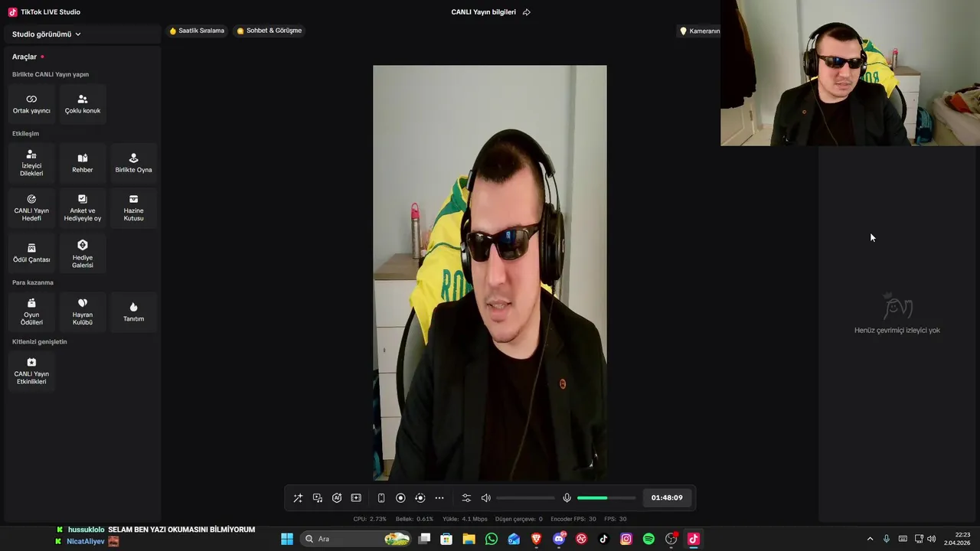The height and width of the screenshot is (551, 980).
Task: Click the CPU usage stat
Action: pos(370,519)
